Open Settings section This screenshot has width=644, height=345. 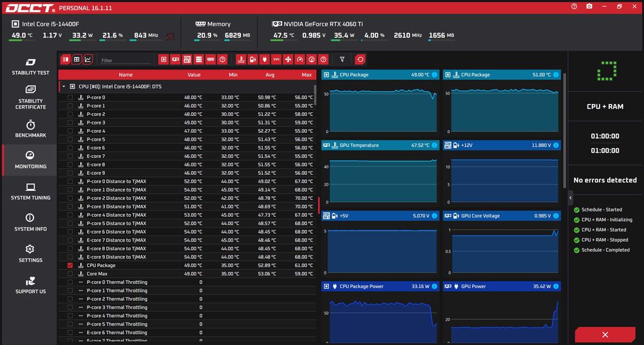30,253
